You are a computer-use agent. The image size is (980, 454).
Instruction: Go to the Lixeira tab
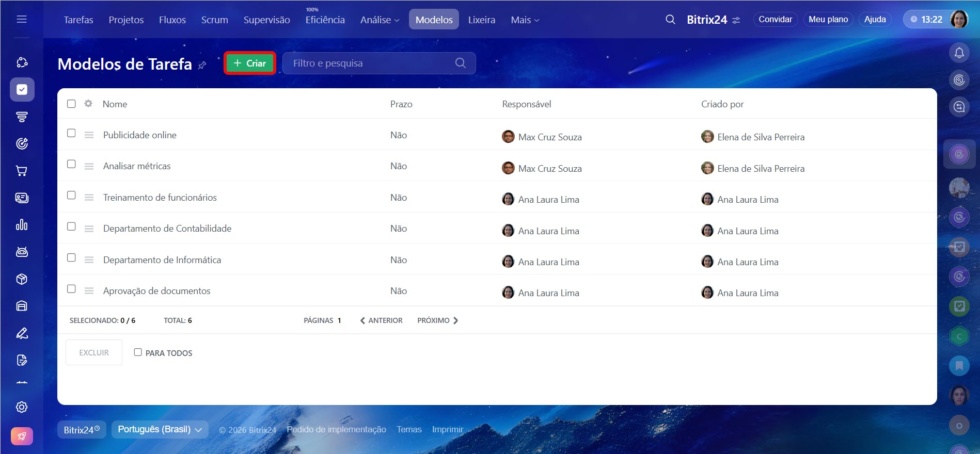[481, 20]
